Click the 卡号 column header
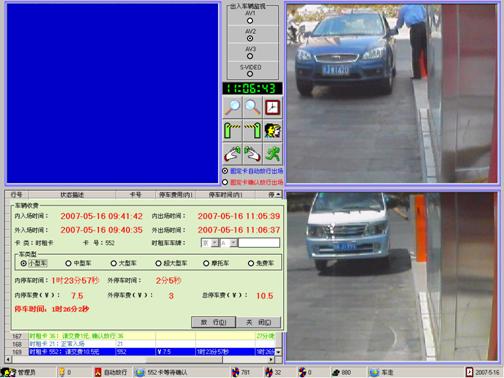Image resolution: width=504 pixels, height=378 pixels. click(135, 195)
